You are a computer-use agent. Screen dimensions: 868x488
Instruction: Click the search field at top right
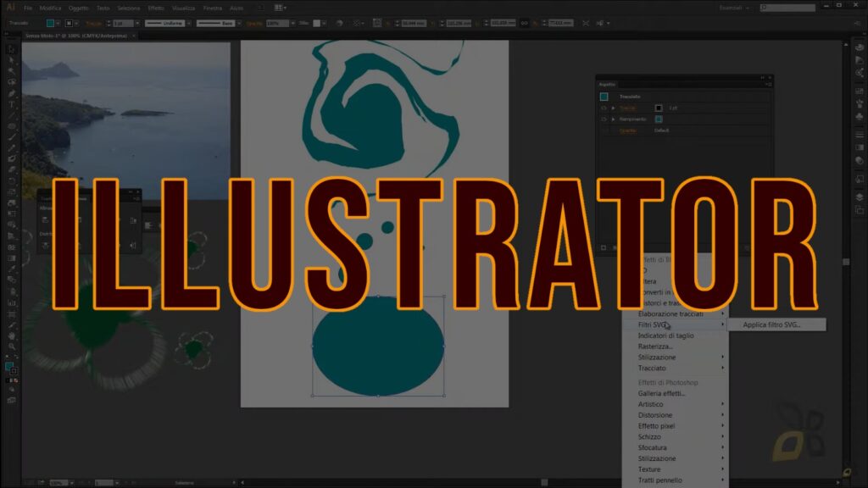coord(787,8)
